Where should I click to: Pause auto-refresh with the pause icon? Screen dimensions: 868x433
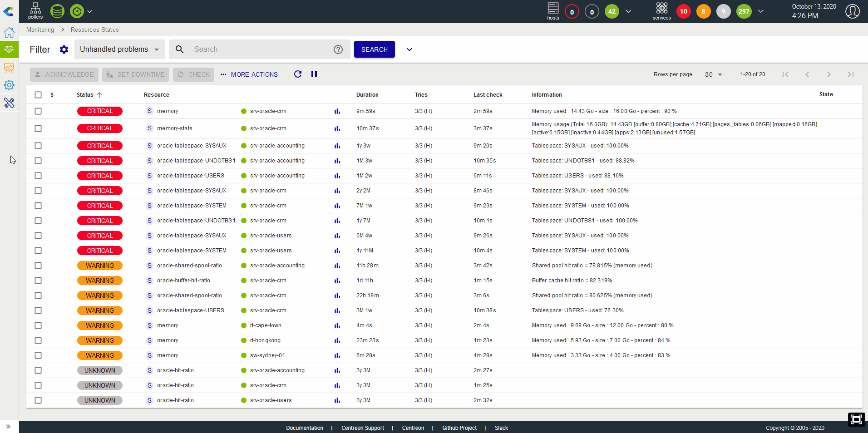(314, 74)
